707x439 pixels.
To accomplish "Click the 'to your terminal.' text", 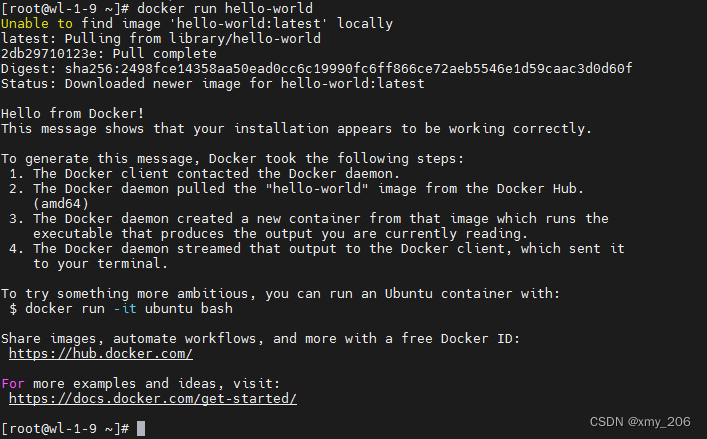I will pyautogui.click(x=101, y=264).
